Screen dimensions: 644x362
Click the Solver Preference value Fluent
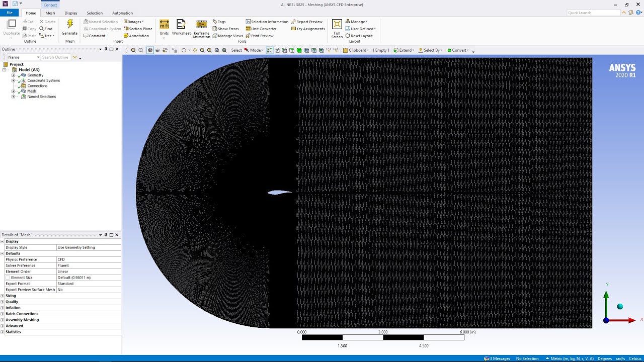[x=89, y=265]
